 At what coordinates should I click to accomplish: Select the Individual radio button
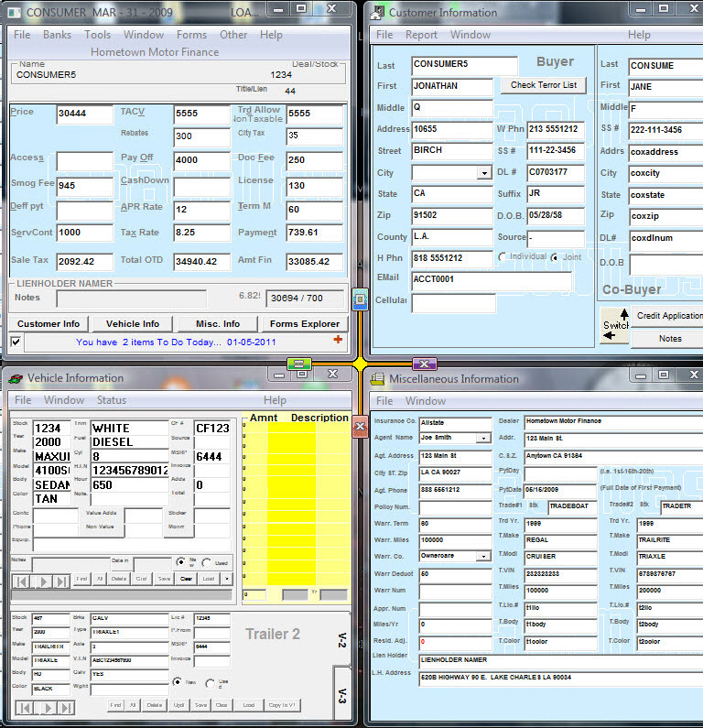point(503,257)
